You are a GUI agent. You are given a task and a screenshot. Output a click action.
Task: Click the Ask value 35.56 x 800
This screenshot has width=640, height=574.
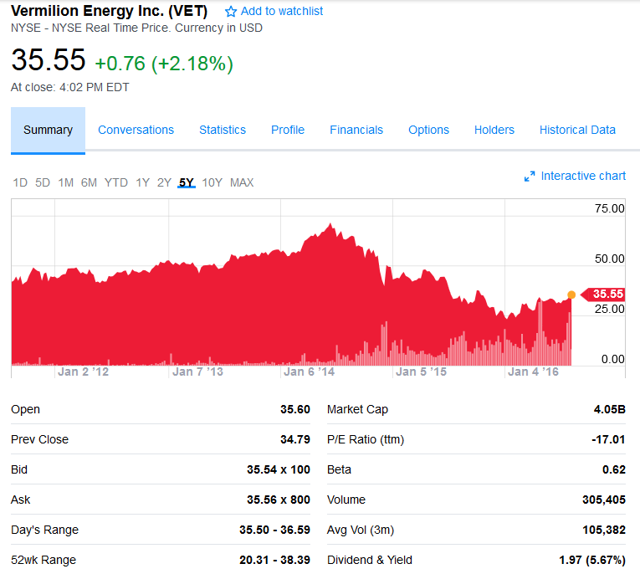pos(278,500)
